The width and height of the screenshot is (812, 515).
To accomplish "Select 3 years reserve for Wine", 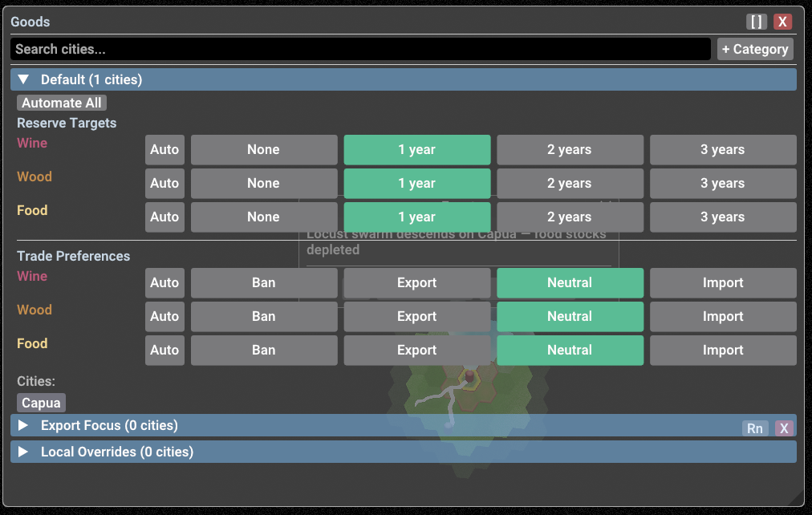I will click(x=723, y=149).
